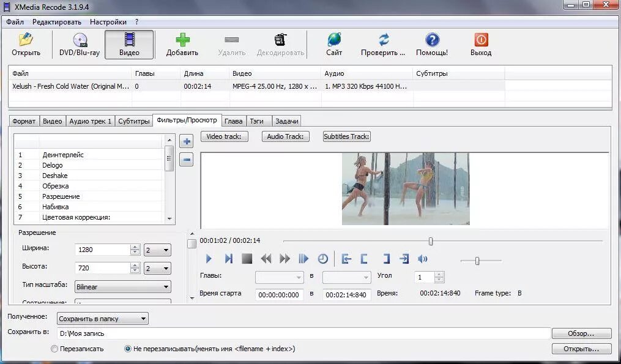Click the Открыть... button at bottom
621x364 pixels.
point(581,349)
